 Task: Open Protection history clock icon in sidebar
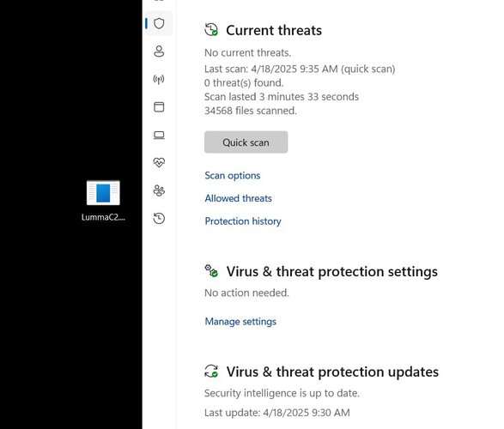tap(159, 218)
